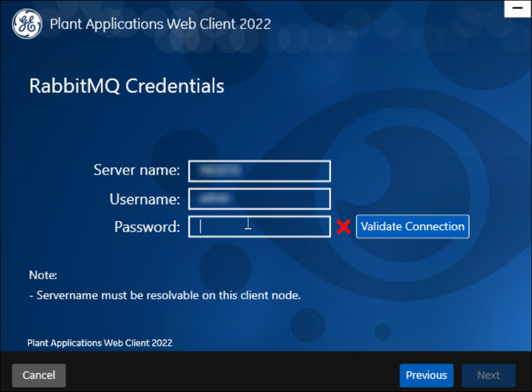Screen dimensions: 532x392
Task: Cancel the installation
Action: pos(39,375)
